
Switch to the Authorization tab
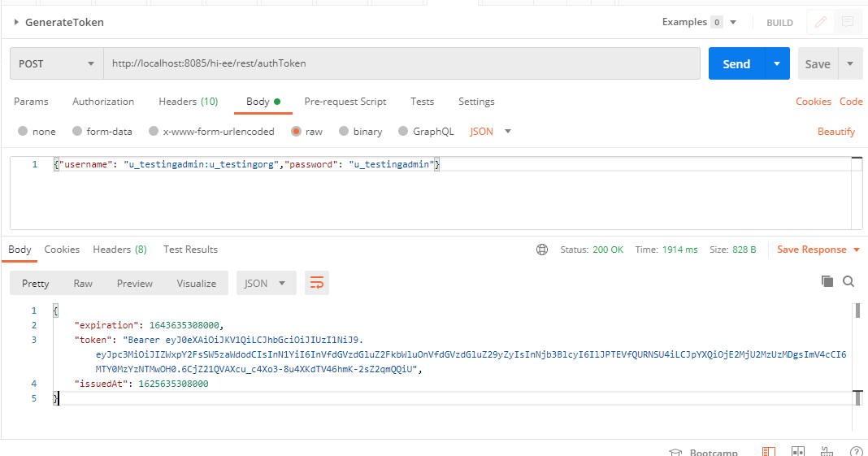click(103, 102)
